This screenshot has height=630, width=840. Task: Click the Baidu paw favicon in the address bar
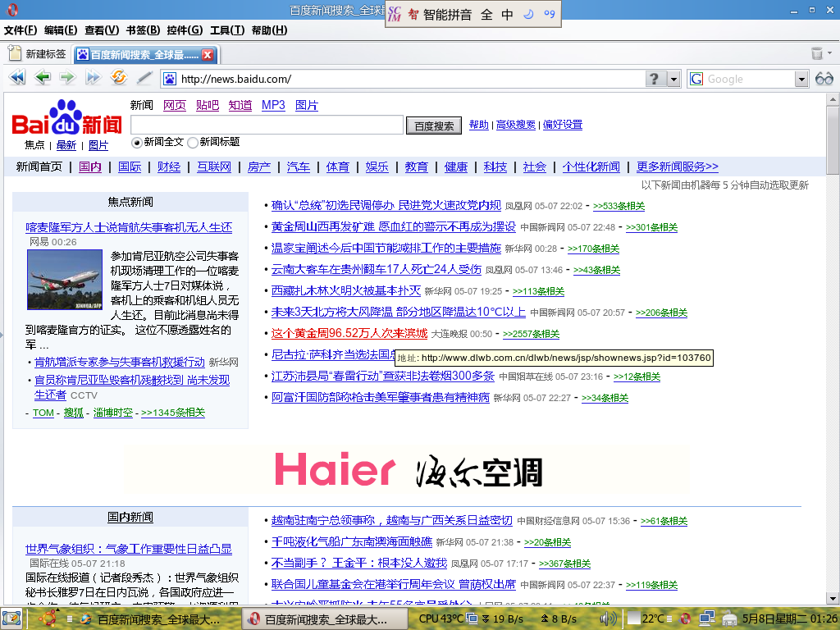(170, 80)
